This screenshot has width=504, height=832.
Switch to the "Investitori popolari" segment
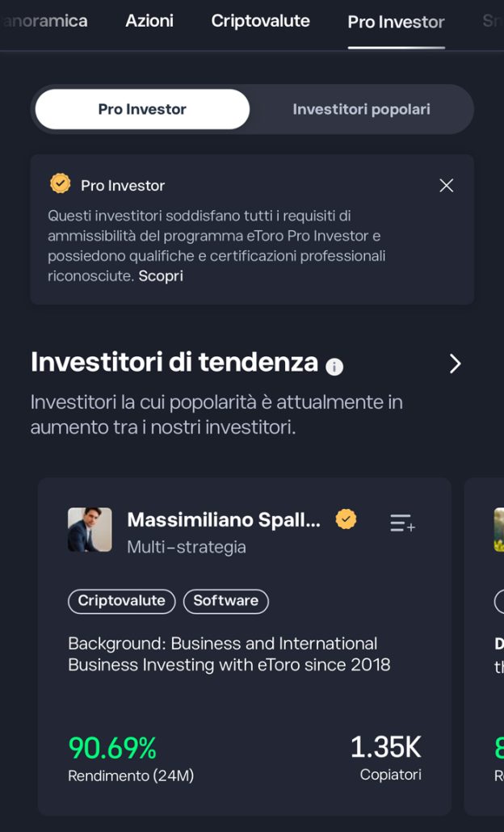pyautogui.click(x=360, y=108)
